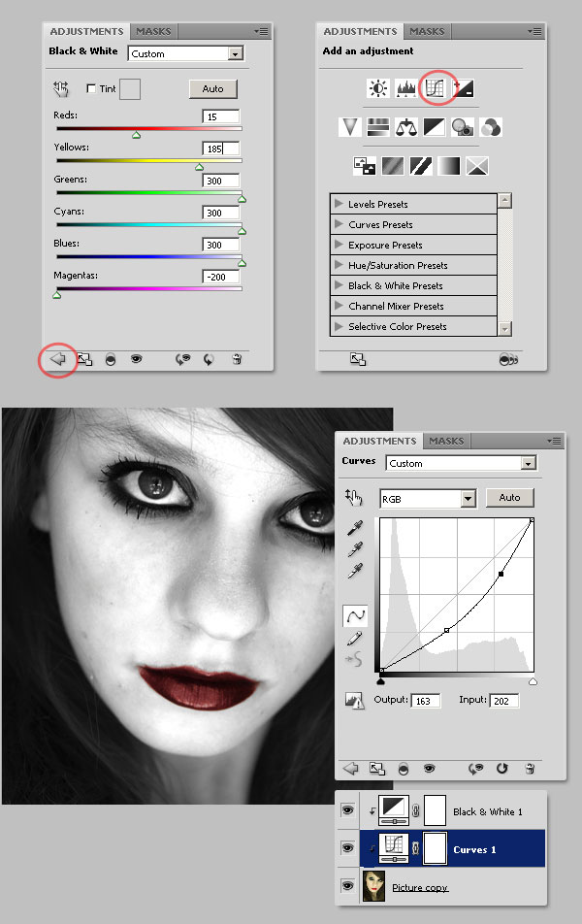Open Adjustments tab in Black & White panel
This screenshot has height=924, width=582.
[86, 31]
